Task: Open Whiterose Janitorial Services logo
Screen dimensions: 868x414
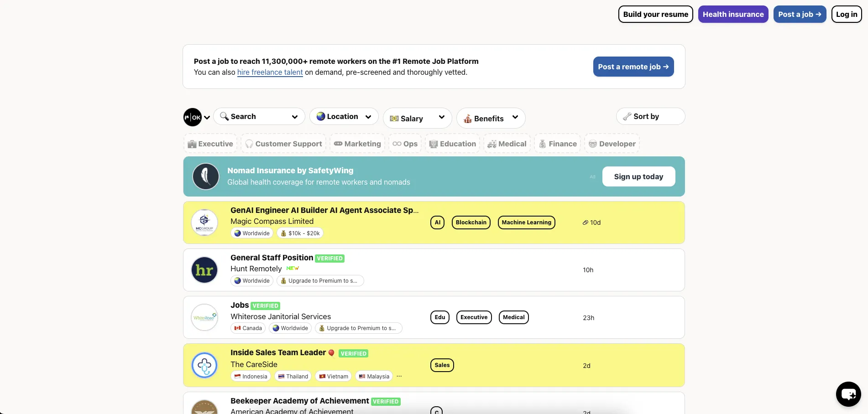Action: (204, 317)
